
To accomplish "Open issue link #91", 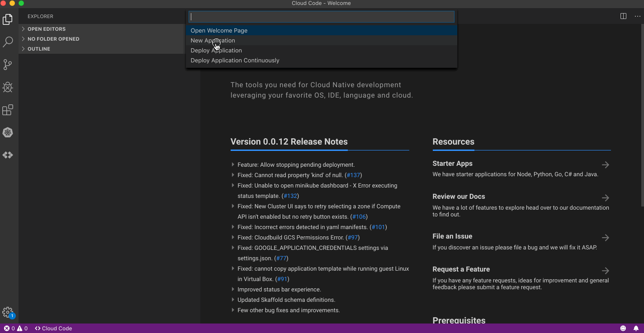I will pos(283,279).
